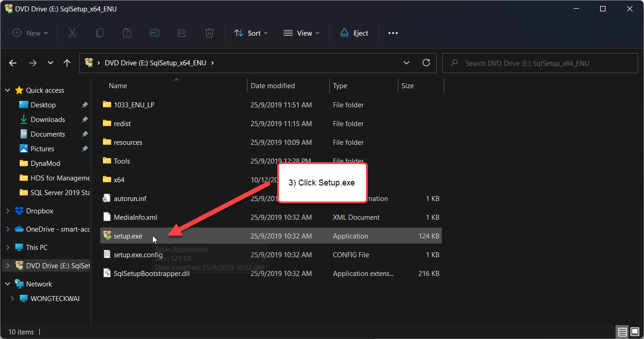The width and height of the screenshot is (644, 339).
Task: Click the Delete trash icon
Action: click(209, 33)
